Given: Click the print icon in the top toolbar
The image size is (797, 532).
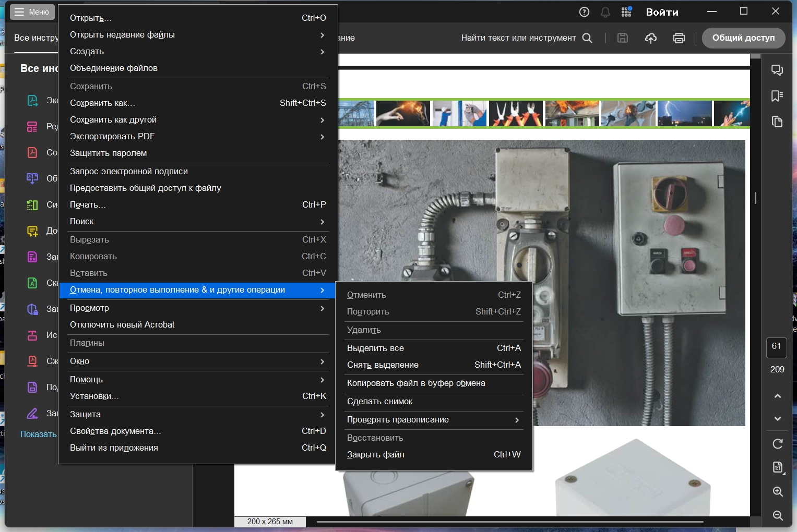Looking at the screenshot, I should [679, 38].
